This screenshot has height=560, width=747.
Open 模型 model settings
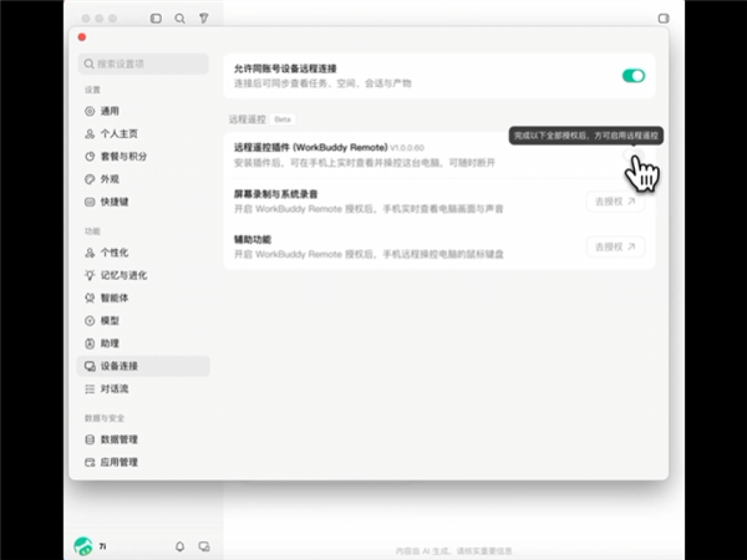coord(143,321)
